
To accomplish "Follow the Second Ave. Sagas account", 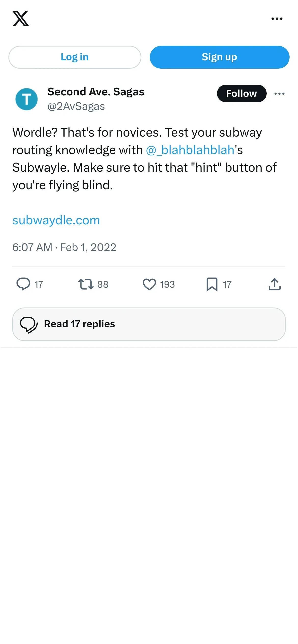I will click(241, 93).
